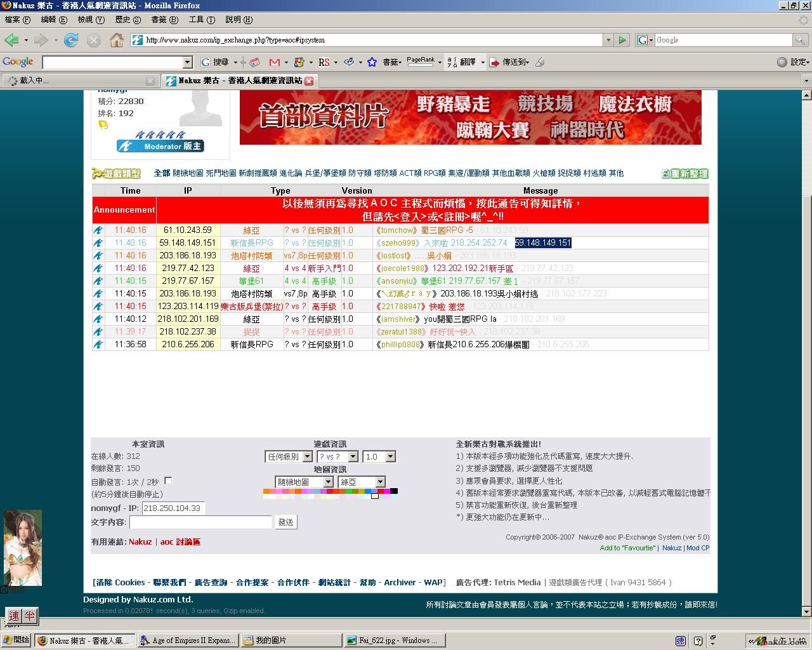Open the File (檔案) menu
The width and height of the screenshot is (812, 650).
pos(17,20)
